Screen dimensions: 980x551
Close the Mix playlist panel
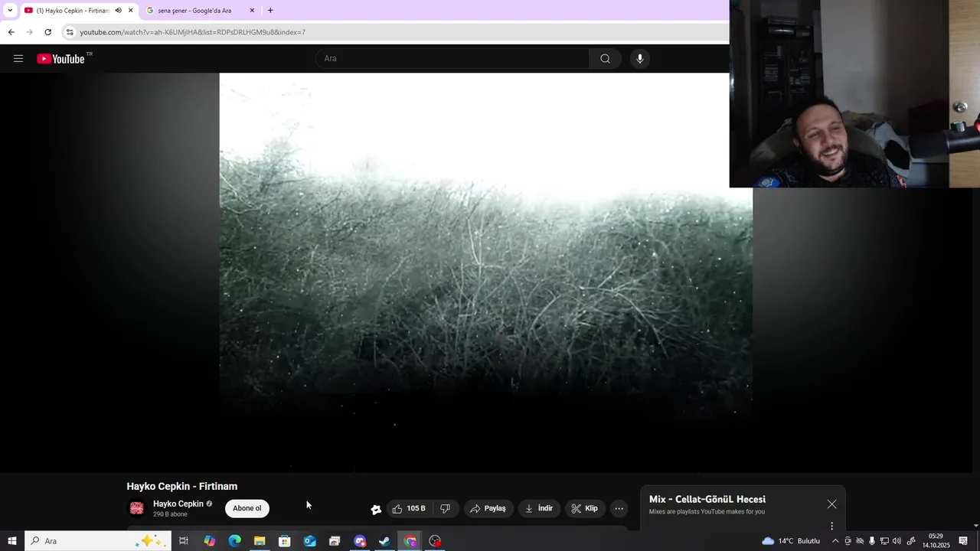tap(831, 504)
